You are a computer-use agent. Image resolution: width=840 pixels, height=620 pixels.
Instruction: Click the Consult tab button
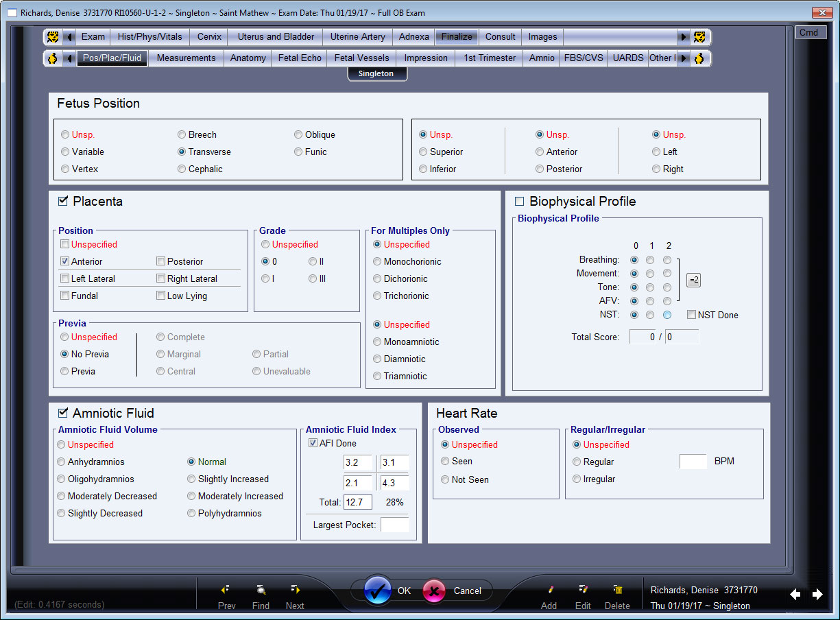coord(501,37)
